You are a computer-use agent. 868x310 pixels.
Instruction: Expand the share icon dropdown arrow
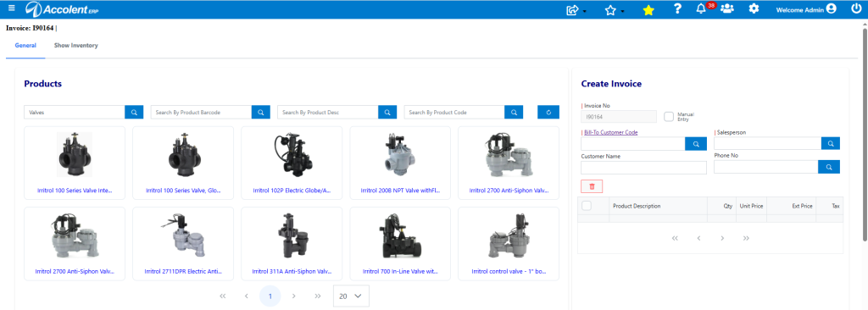(585, 11)
